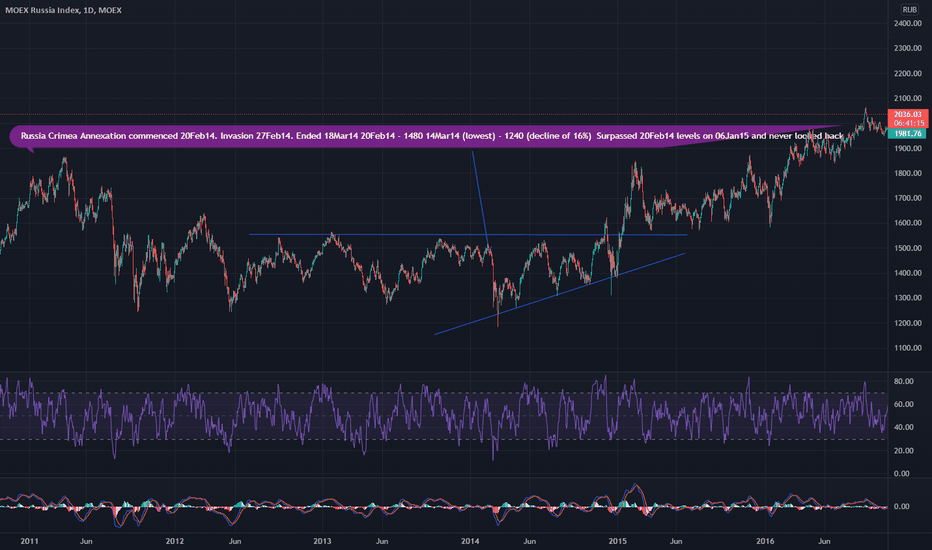Click the 20.00 RSI scale label
Viewport: 932px width, 550px height.
[x=903, y=451]
